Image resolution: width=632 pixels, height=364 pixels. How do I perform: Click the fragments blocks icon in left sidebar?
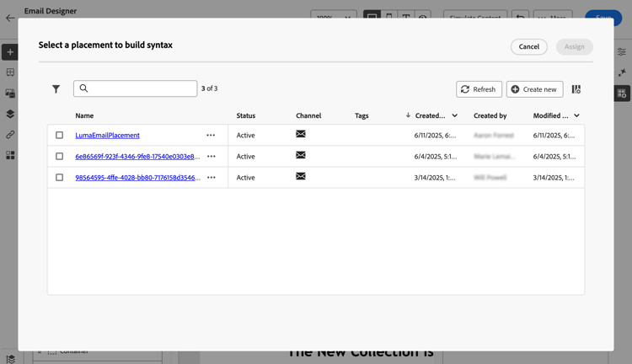(10, 155)
